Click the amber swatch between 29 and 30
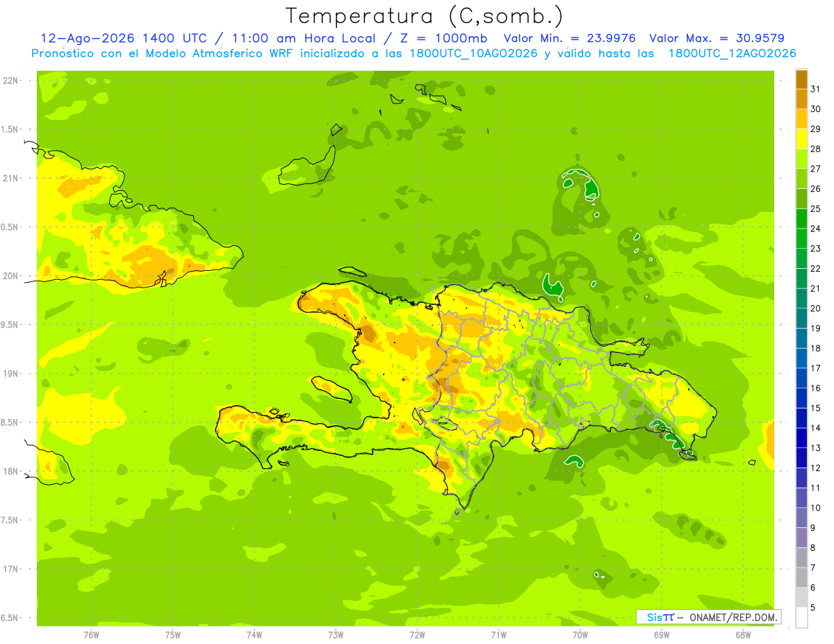 click(x=801, y=119)
